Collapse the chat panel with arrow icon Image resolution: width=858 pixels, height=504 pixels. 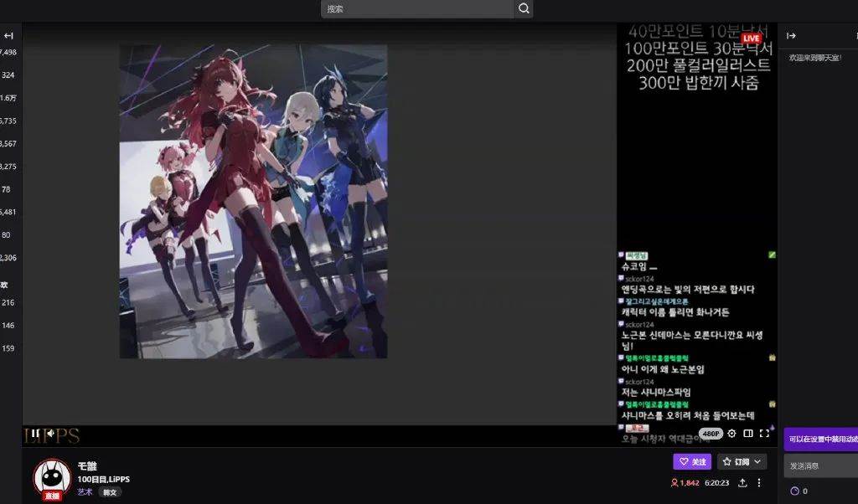click(791, 36)
